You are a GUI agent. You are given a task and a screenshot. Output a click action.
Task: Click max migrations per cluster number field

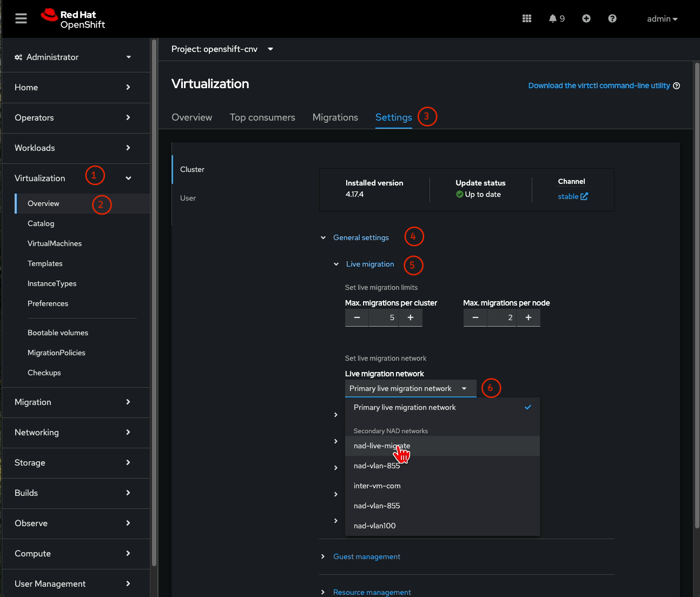pos(384,317)
